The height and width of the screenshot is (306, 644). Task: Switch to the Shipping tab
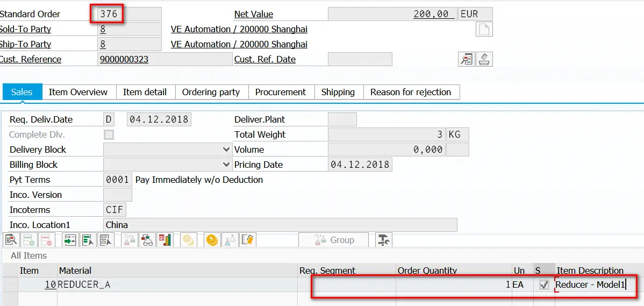pos(338,92)
